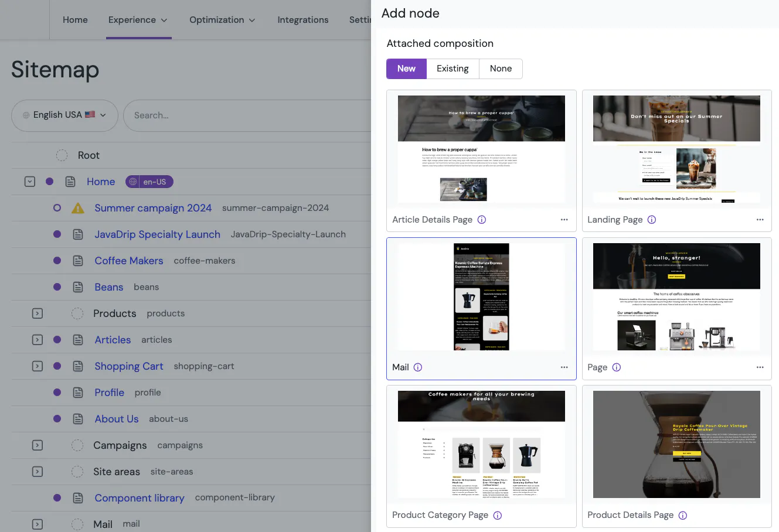Open the Optimization menu
Image resolution: width=779 pixels, height=532 pixels.
tap(222, 20)
